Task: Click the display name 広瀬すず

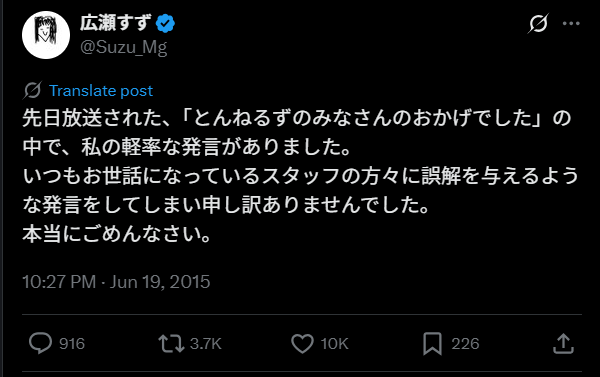Action: [x=116, y=24]
